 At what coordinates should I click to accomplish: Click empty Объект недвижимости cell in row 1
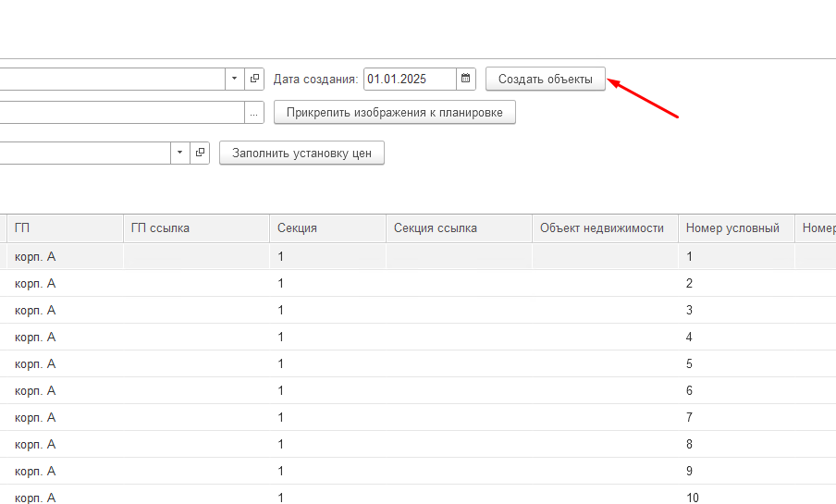point(605,256)
